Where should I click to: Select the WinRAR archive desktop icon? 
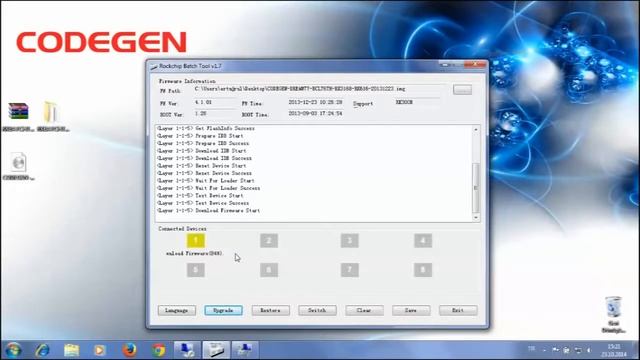(x=18, y=117)
